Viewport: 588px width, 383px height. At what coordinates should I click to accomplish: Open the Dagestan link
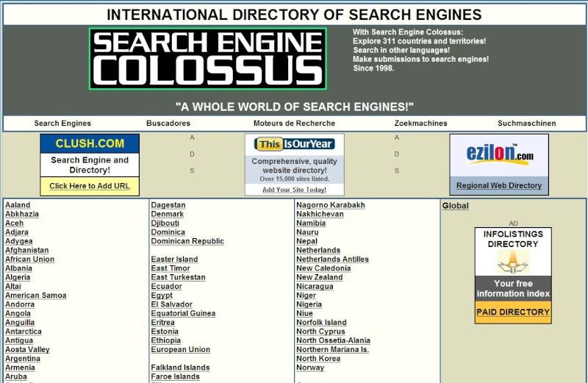pyautogui.click(x=168, y=205)
